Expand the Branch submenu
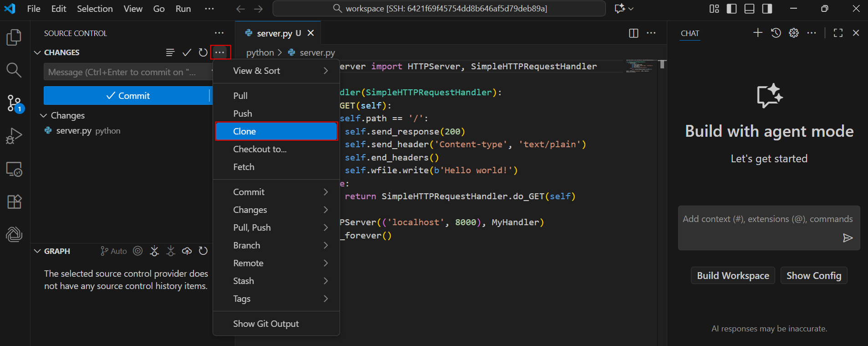 (x=276, y=245)
